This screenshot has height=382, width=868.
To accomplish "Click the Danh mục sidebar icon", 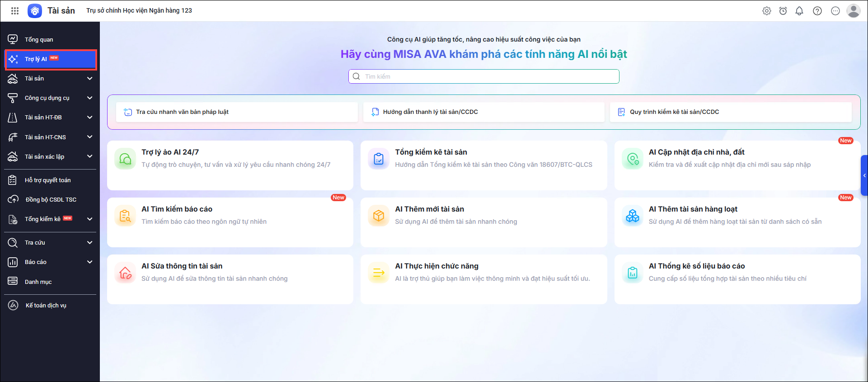I will (x=13, y=282).
